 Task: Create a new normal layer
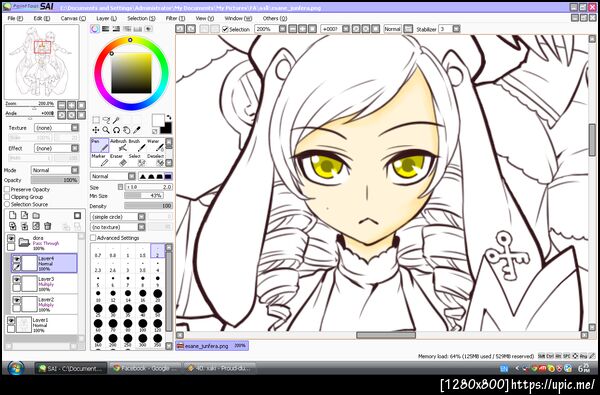pyautogui.click(x=13, y=215)
